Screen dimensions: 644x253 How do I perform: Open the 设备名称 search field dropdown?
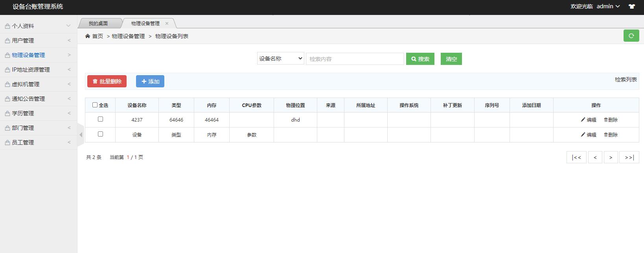tap(280, 59)
